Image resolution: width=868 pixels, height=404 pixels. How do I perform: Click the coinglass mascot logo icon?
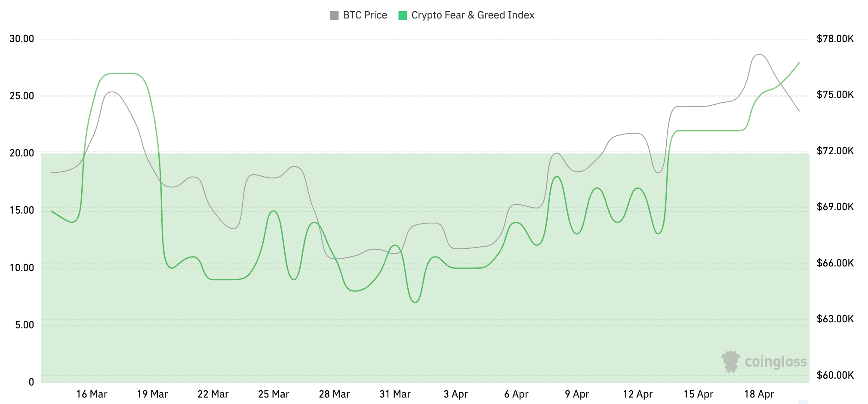click(x=730, y=361)
